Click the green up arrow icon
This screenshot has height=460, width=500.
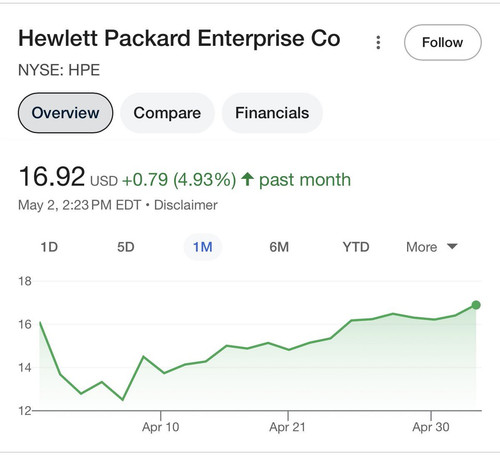[x=247, y=179]
